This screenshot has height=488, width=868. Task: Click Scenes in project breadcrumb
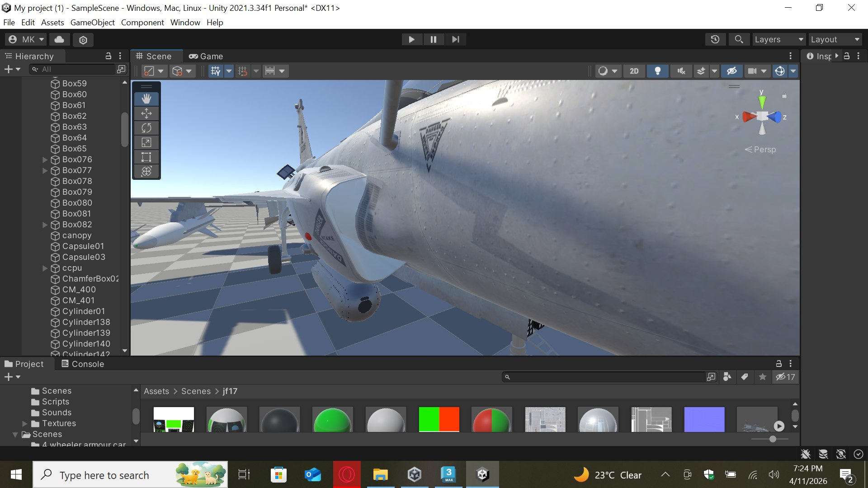[196, 391]
